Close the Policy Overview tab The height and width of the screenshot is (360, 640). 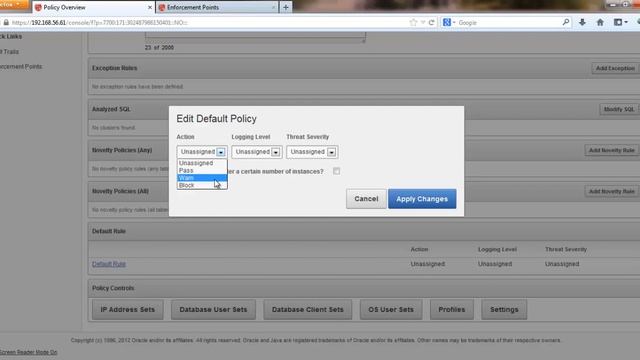(150, 7)
